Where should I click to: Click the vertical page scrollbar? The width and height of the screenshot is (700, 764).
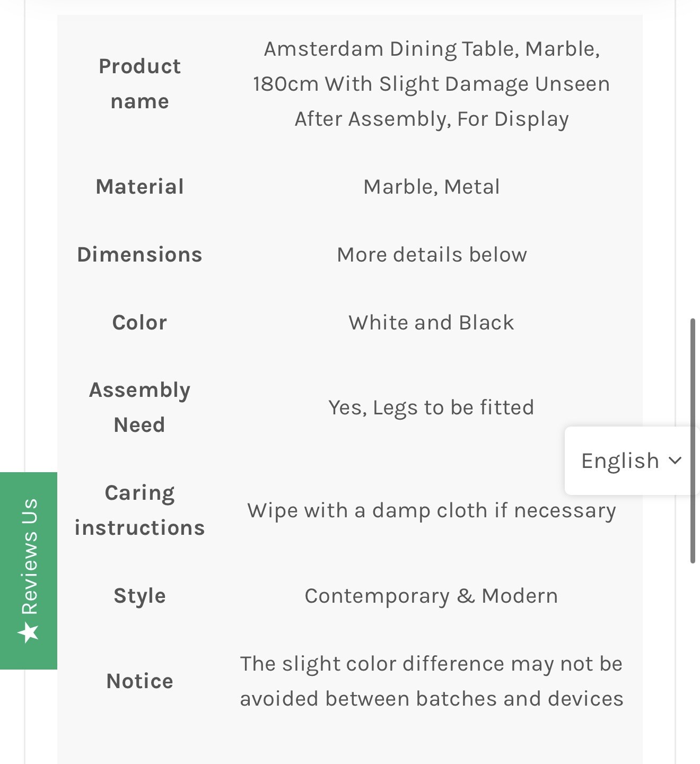coord(693,440)
